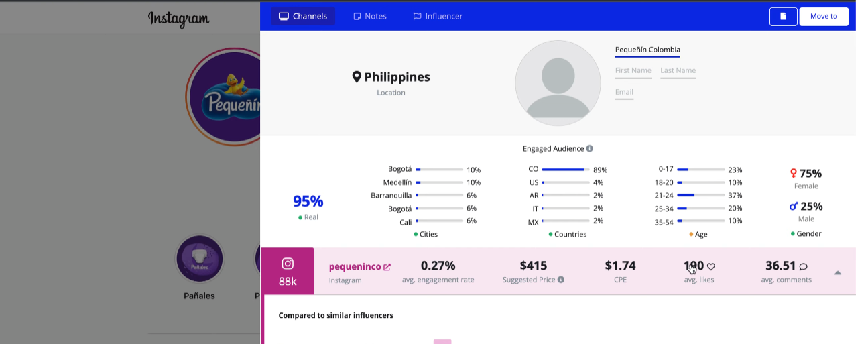Open the Pequeñín profile picture on Instagram
Screen dimensions: 868x344
pyautogui.click(x=223, y=97)
